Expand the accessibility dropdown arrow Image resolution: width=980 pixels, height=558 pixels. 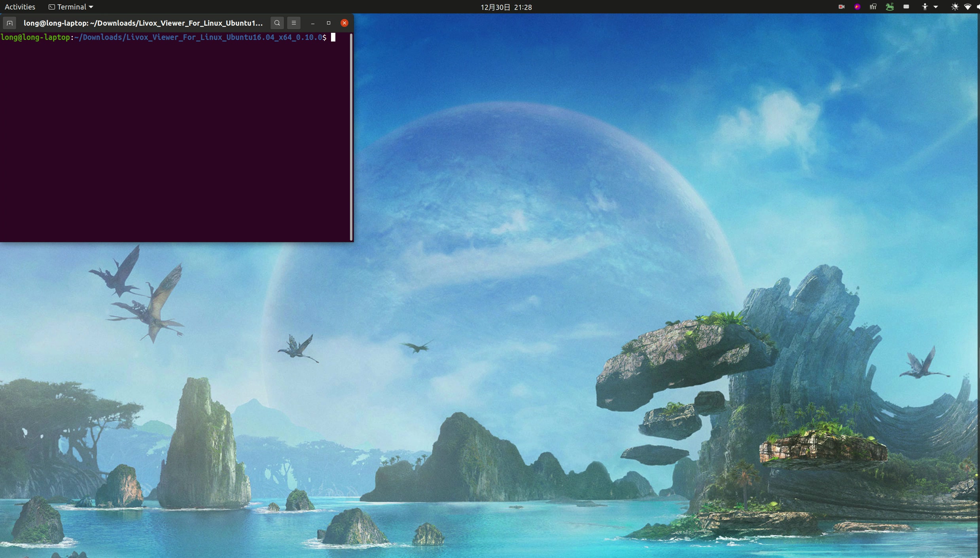[936, 7]
